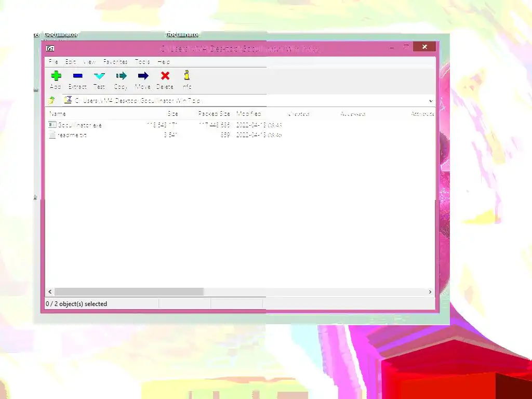
Task: Open the Favorites menu
Action: (x=115, y=62)
